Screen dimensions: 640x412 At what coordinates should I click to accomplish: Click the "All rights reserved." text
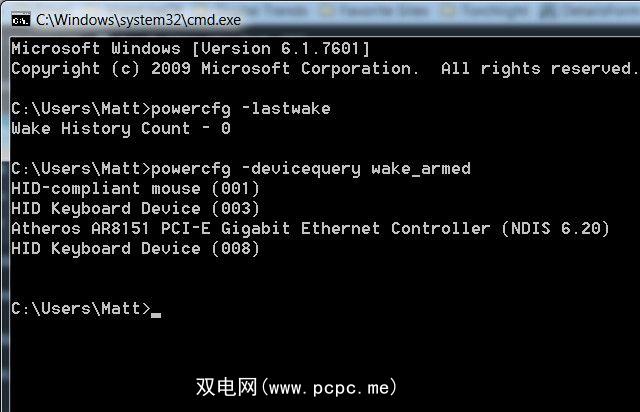tap(538, 68)
